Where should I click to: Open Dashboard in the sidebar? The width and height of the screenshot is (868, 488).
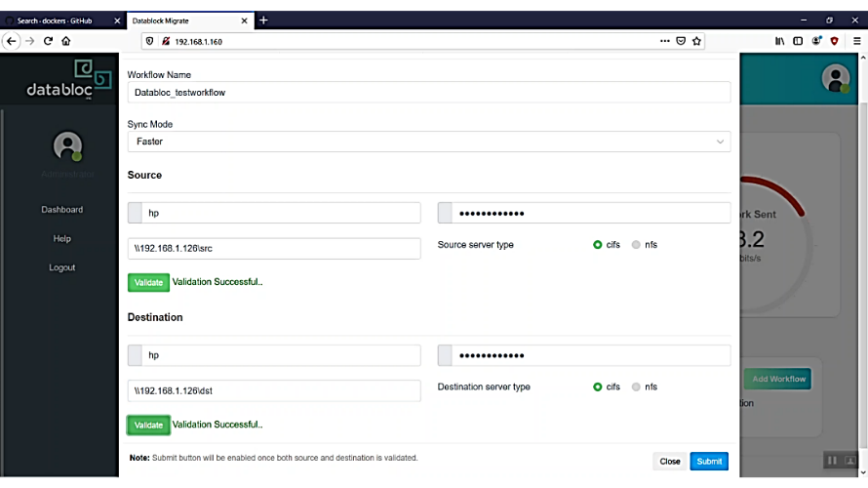pyautogui.click(x=61, y=210)
